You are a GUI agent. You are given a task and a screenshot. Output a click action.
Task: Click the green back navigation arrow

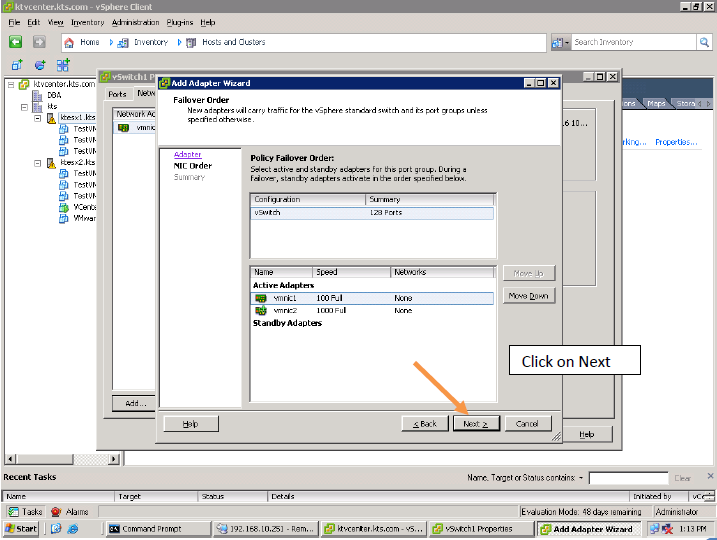16,42
